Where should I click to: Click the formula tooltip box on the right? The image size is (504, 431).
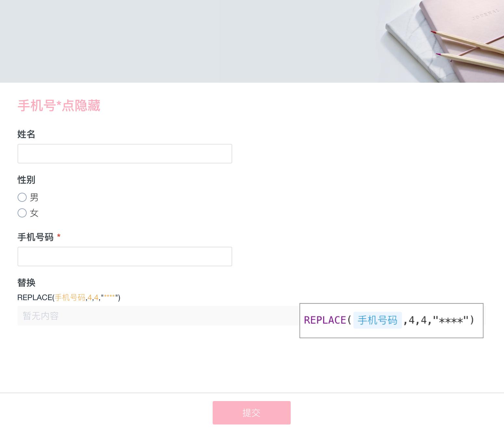(391, 320)
